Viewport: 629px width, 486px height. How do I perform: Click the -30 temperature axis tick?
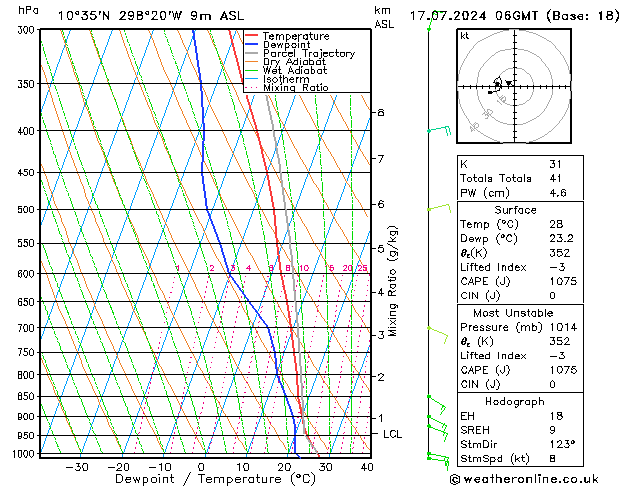tap(77, 467)
